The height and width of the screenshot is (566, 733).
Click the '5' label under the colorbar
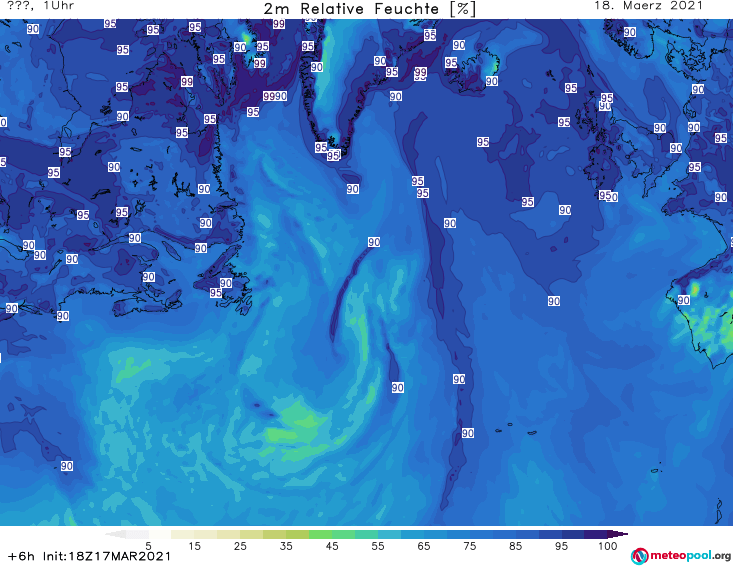(x=148, y=545)
